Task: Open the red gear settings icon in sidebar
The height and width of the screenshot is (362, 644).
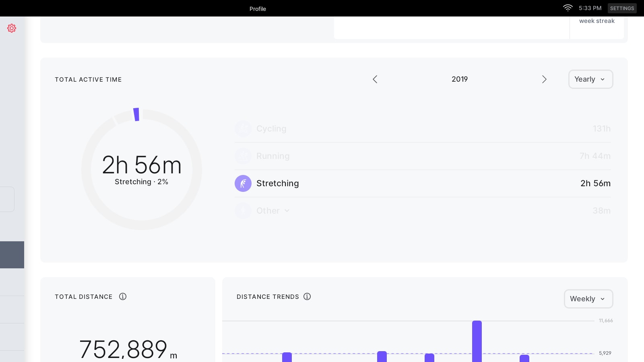Action: 12,28
